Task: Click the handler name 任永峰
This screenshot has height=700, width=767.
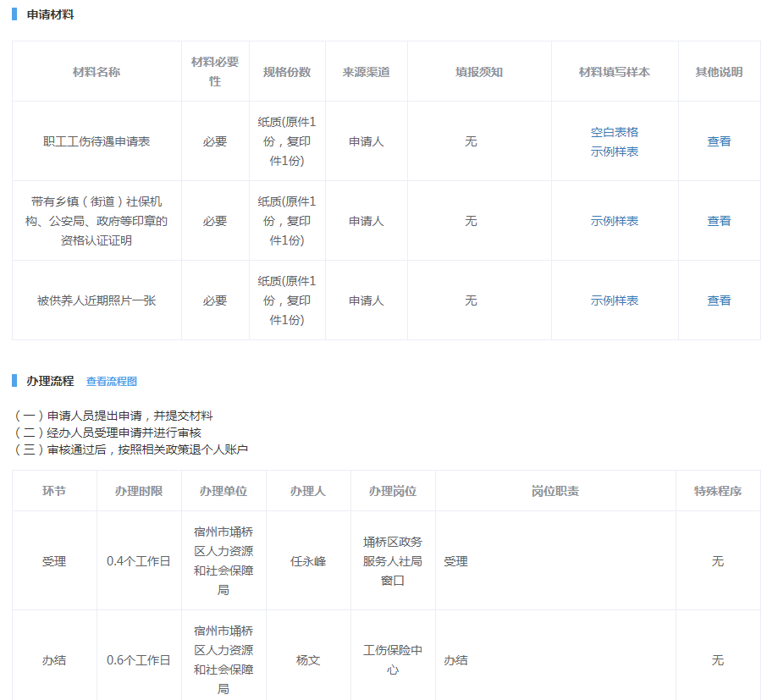Action: tap(308, 561)
